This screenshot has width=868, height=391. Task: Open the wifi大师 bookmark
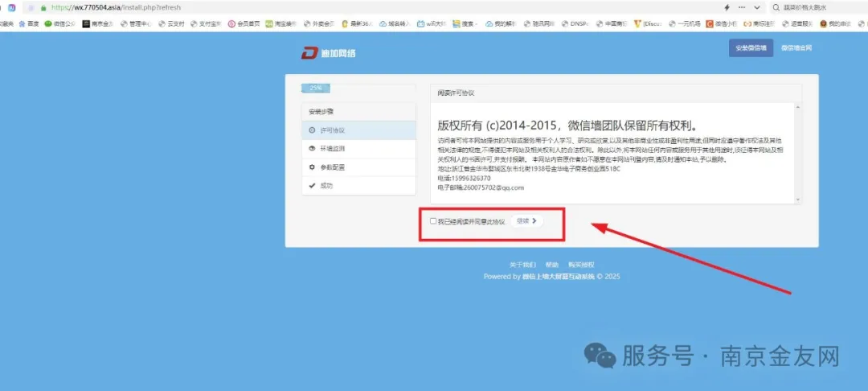(432, 24)
